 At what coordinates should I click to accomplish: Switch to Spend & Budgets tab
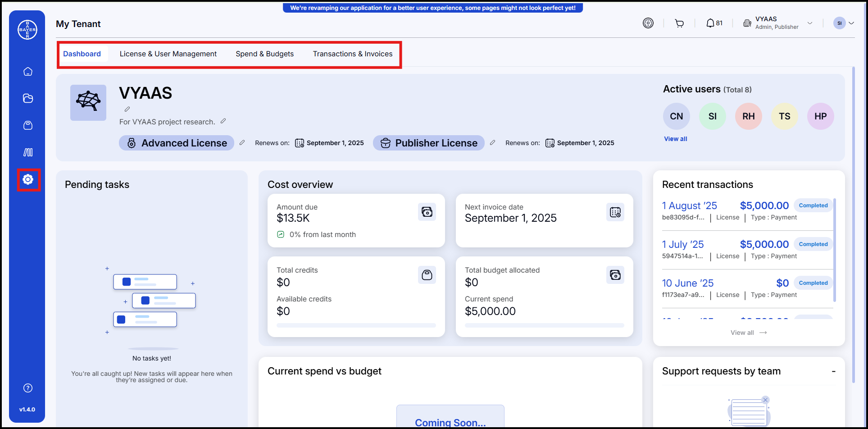coord(265,54)
